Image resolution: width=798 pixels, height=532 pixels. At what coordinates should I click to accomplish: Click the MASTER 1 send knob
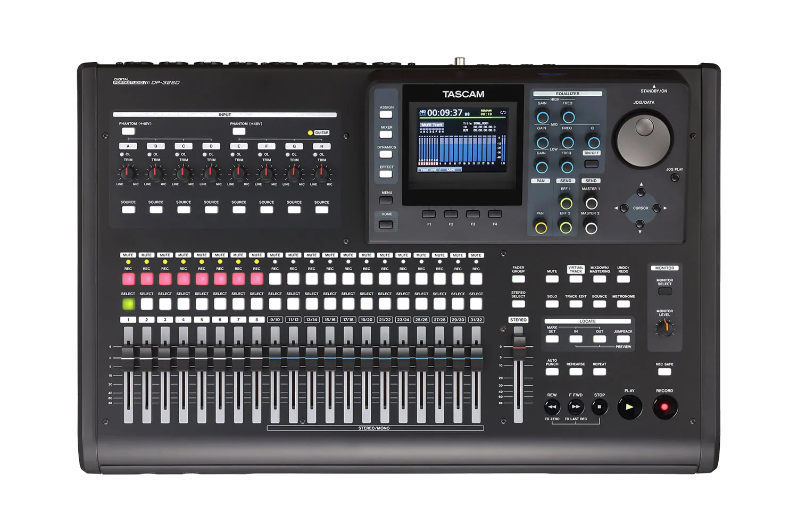591,203
